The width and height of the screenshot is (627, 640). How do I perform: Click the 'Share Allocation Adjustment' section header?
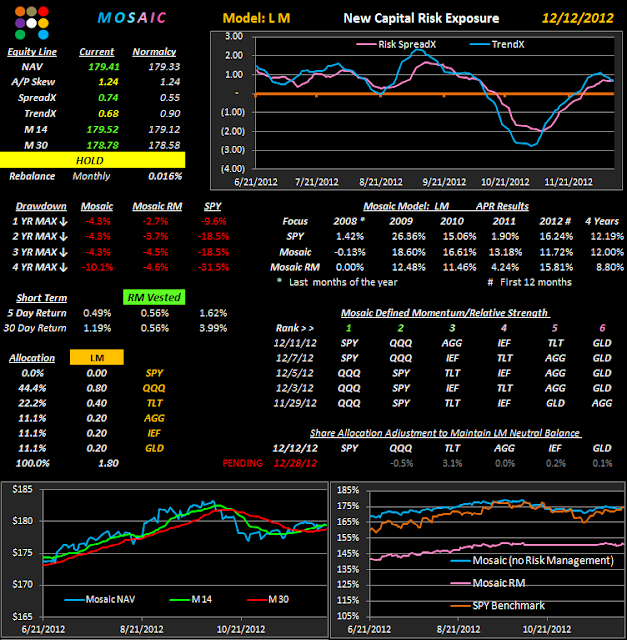tap(445, 433)
